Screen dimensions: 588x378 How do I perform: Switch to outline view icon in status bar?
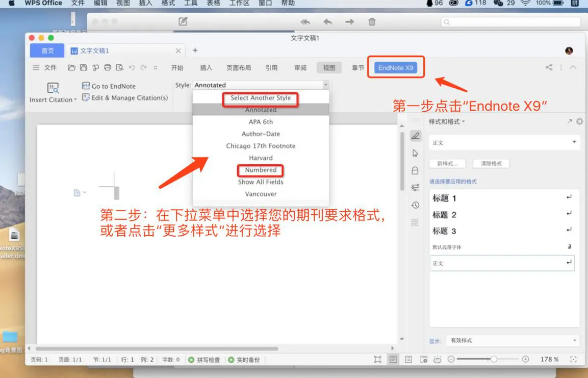408,359
